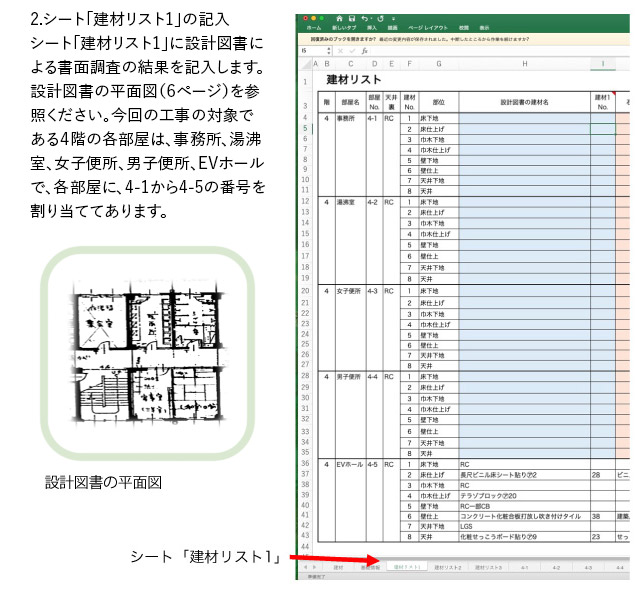Click the confirm checkmark in formula bar
The image size is (640, 595).
click(354, 50)
